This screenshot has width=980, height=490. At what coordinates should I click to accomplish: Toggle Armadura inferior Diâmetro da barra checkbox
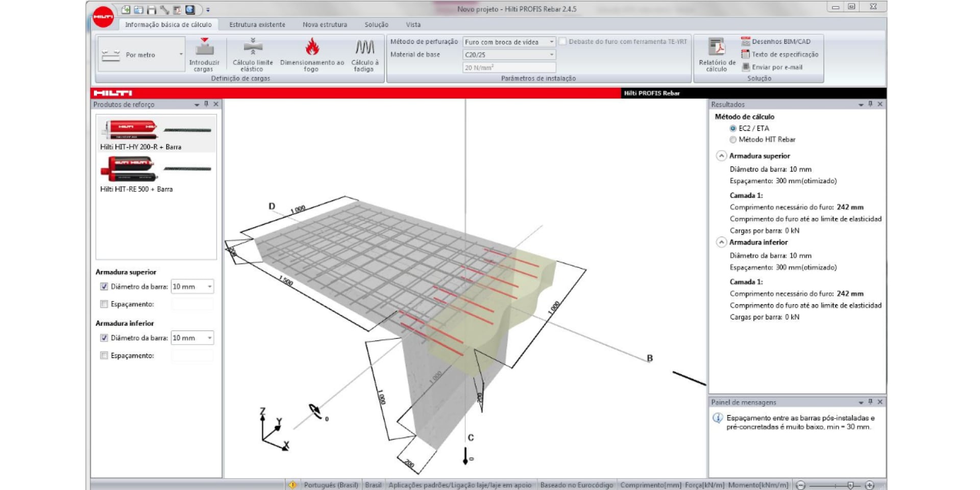(104, 338)
